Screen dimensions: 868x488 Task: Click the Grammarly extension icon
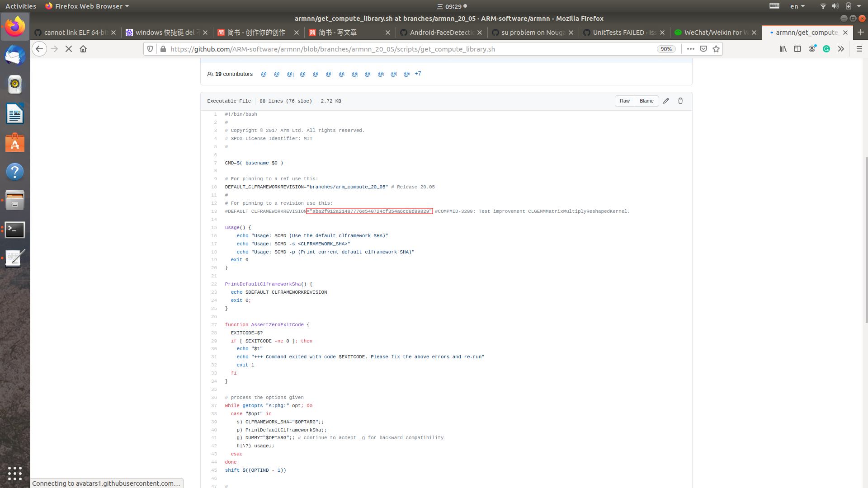click(826, 49)
